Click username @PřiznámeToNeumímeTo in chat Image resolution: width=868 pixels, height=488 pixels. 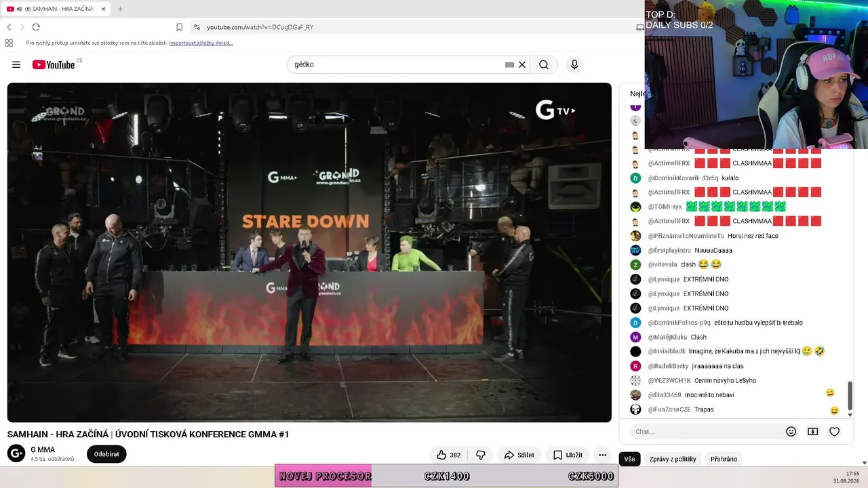point(686,236)
